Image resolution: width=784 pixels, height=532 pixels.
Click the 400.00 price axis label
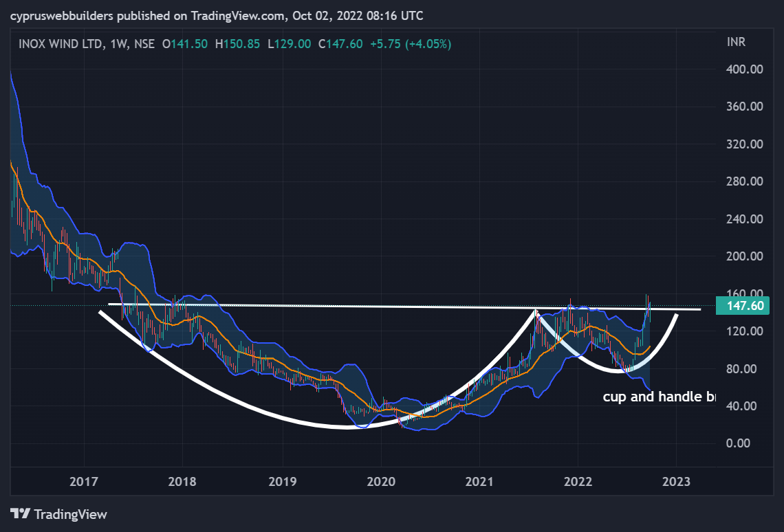[x=745, y=69]
